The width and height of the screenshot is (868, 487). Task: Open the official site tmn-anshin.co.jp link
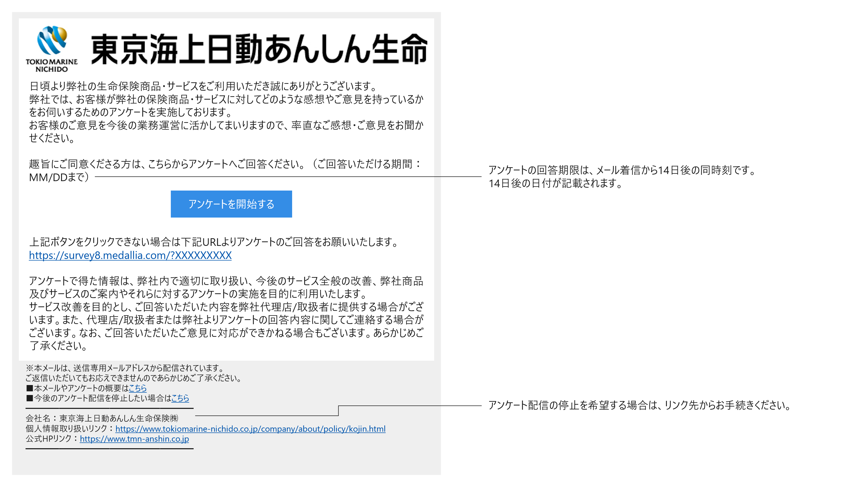point(134,439)
